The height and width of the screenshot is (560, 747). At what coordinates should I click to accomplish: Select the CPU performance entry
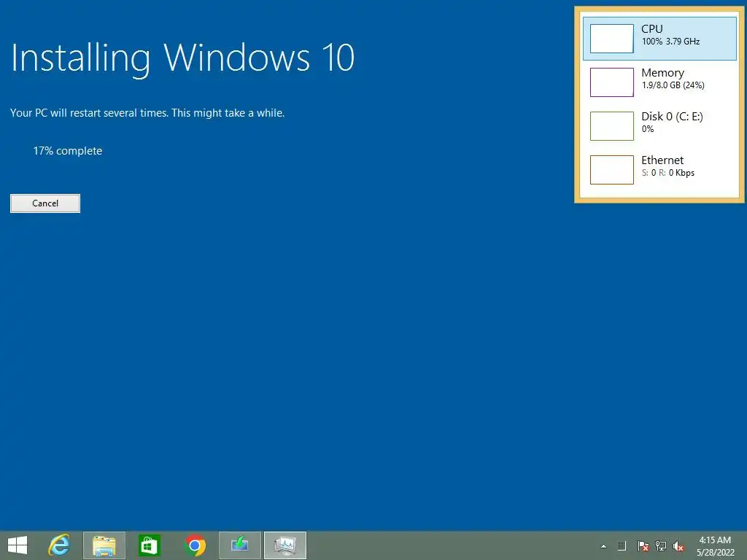659,39
